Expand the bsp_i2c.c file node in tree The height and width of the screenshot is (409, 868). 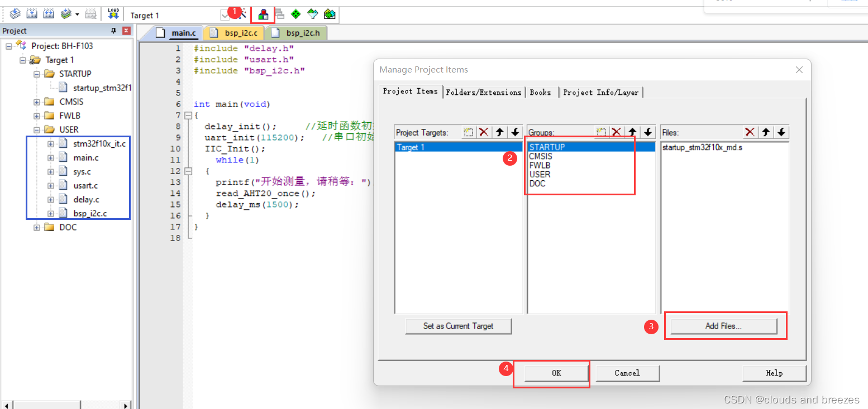pos(51,213)
